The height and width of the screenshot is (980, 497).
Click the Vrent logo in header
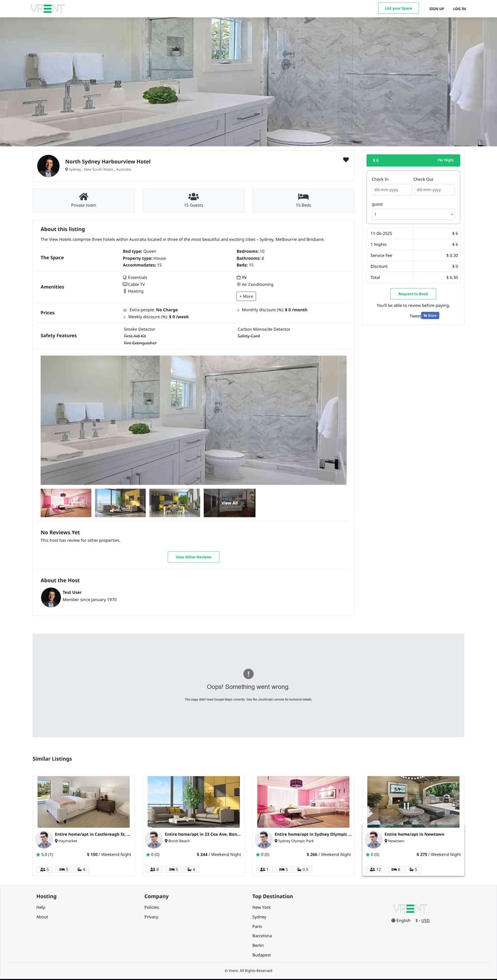(x=48, y=8)
